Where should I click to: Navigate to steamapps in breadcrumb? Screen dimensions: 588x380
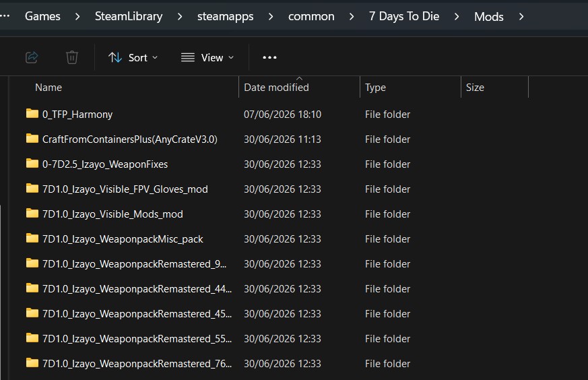(x=226, y=16)
